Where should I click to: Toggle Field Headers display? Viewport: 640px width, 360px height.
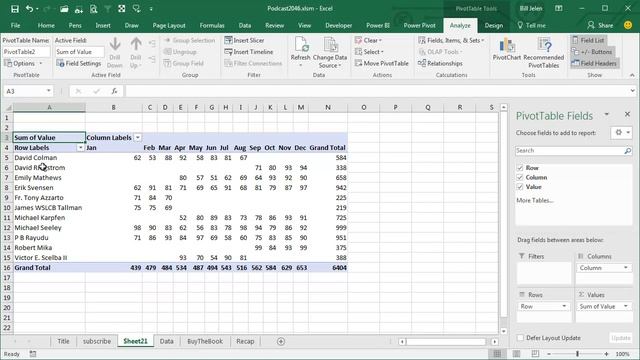tap(594, 63)
